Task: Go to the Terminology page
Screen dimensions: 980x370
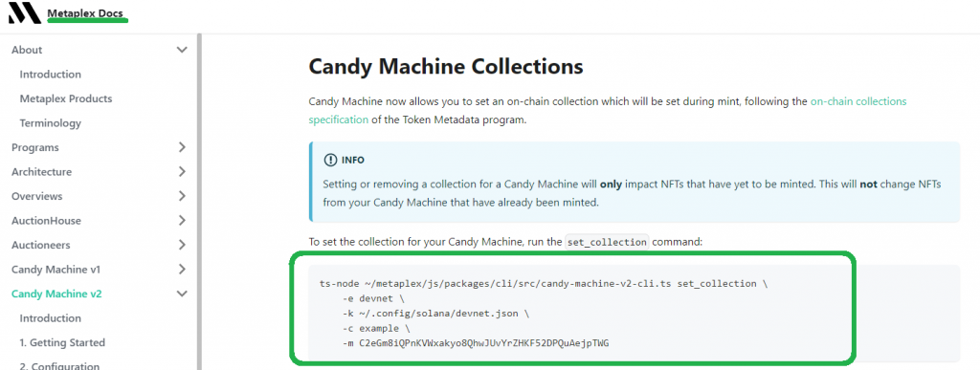Action: point(50,123)
